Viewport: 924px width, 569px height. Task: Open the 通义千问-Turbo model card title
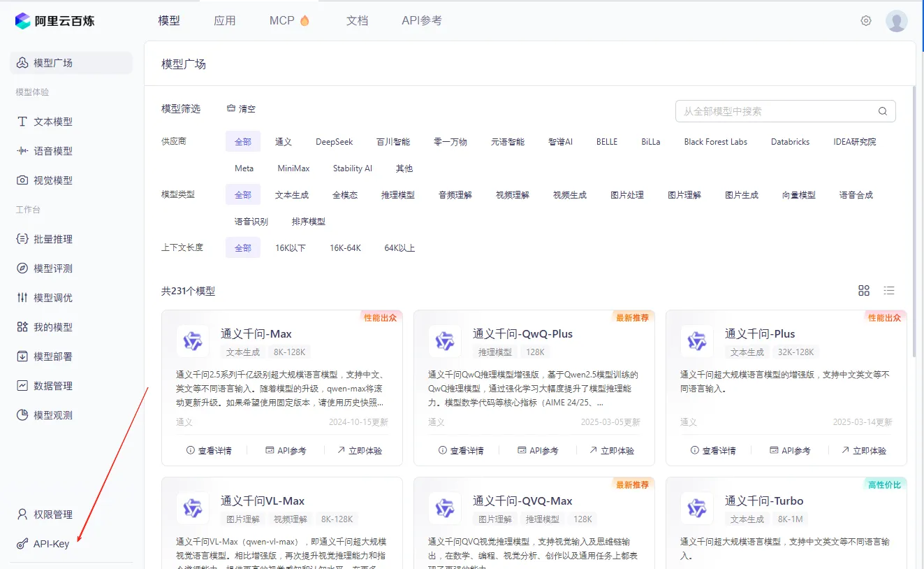pyautogui.click(x=764, y=501)
